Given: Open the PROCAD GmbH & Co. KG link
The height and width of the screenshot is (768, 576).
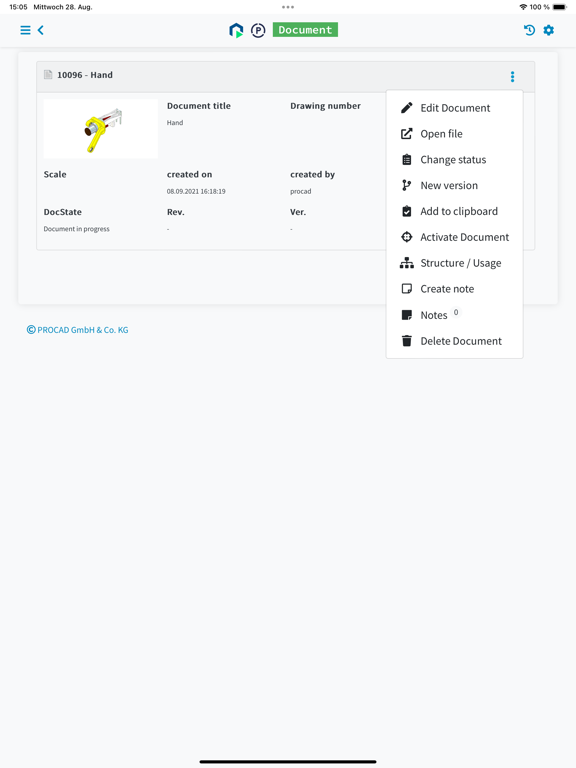Looking at the screenshot, I should point(77,330).
